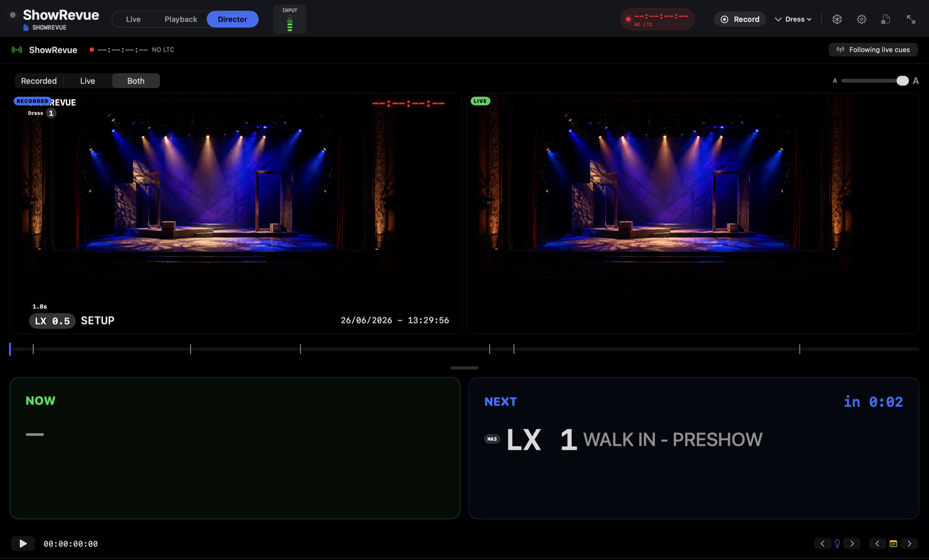Click the LX 1 cue number

[541, 439]
